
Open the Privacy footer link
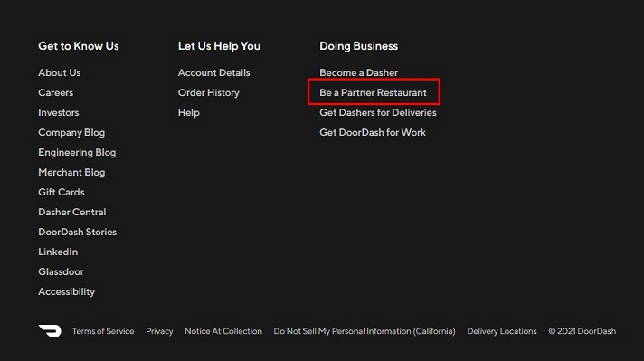pos(159,331)
